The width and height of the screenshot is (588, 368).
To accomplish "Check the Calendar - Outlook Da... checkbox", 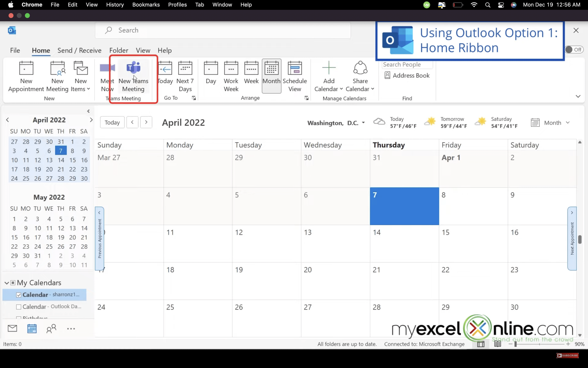I will coord(18,307).
